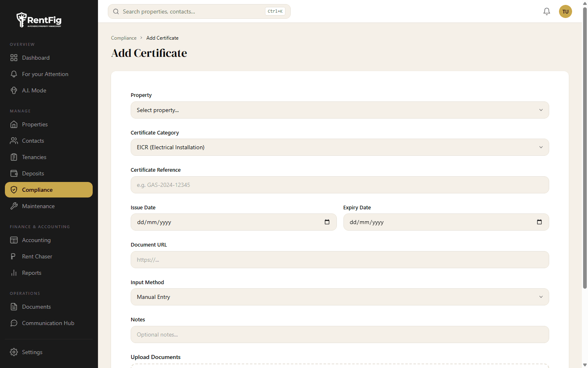The height and width of the screenshot is (368, 588).
Task: Click the Dashboard grid icon
Action: click(x=14, y=58)
